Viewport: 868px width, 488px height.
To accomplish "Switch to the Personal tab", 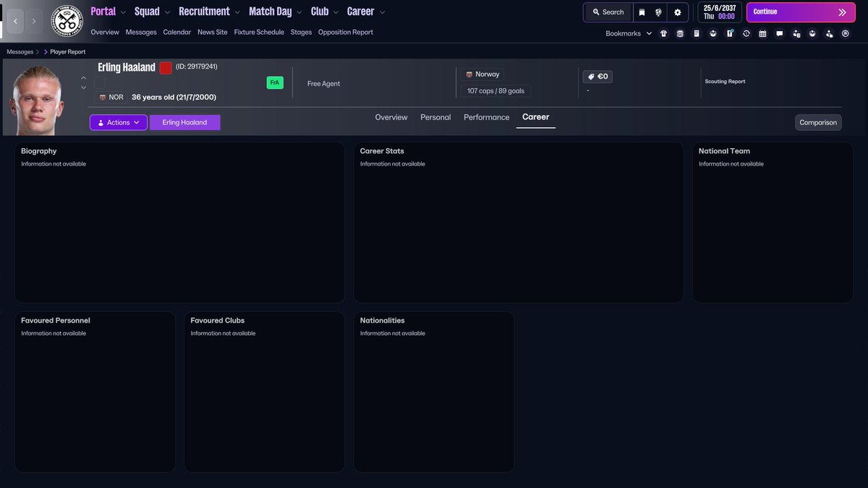I will (x=435, y=117).
